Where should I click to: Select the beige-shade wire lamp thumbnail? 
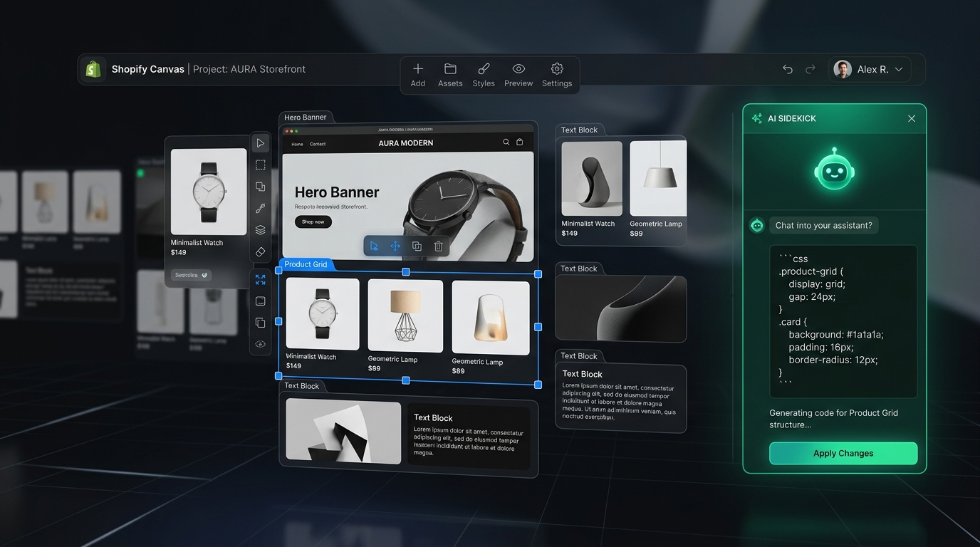tap(405, 316)
